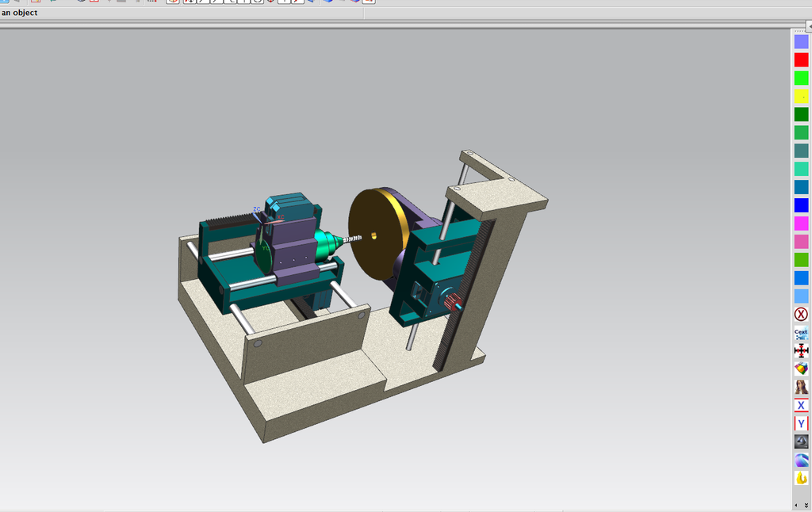Click the cloud scene icon near the sidebar bottom
The width and height of the screenshot is (812, 512).
tap(802, 458)
